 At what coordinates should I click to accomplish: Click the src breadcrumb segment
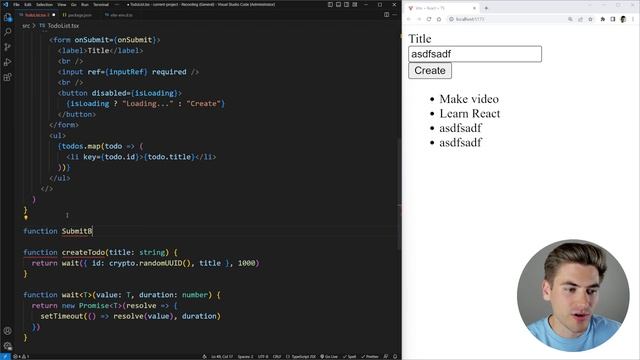pos(26,26)
